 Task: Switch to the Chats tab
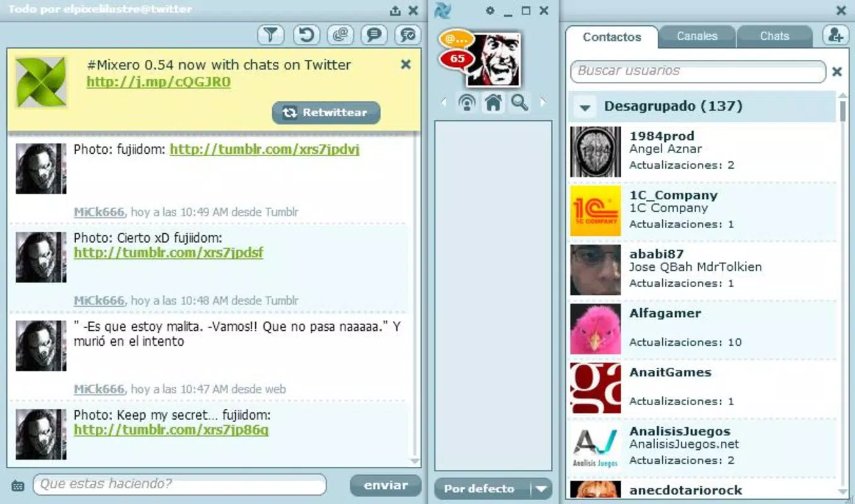pyautogui.click(x=774, y=36)
